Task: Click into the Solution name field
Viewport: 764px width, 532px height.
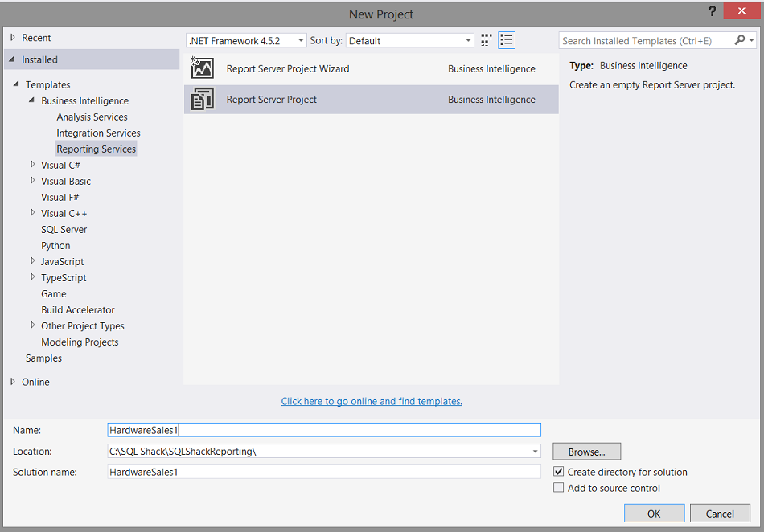Action: (324, 472)
